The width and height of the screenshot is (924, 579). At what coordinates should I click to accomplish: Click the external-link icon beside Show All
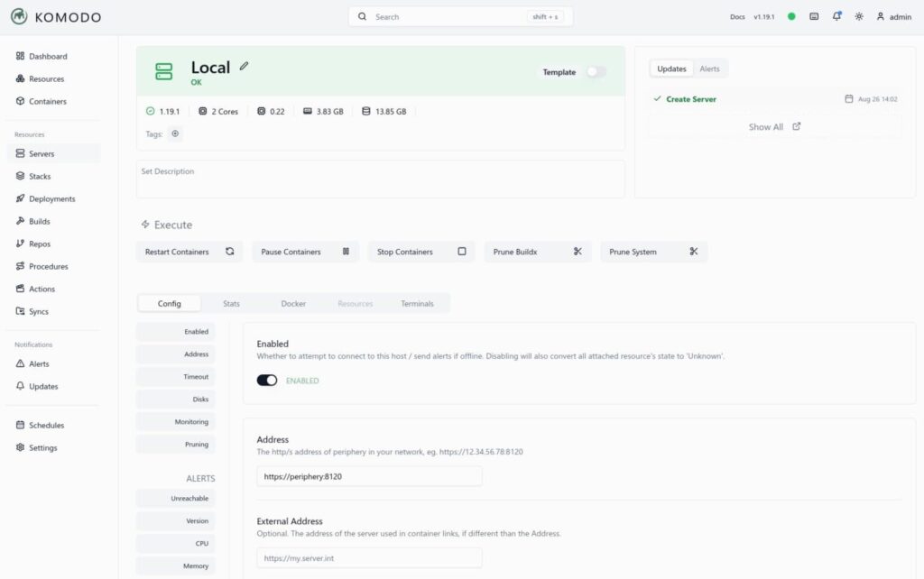[x=796, y=127]
